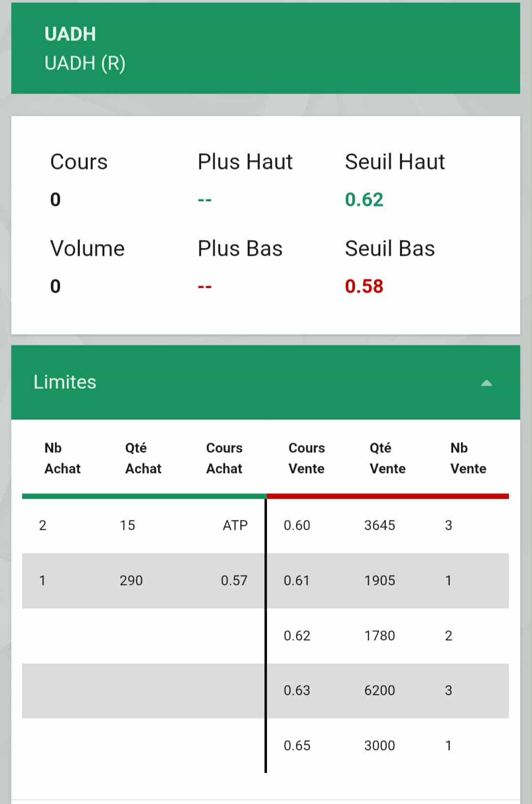Screen dimensions: 532x804
Task: Click the Cours Achat column header
Action: tap(224, 458)
